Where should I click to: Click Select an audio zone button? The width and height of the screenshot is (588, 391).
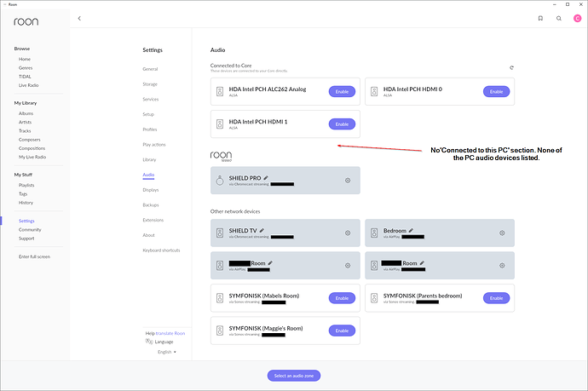[294, 376]
